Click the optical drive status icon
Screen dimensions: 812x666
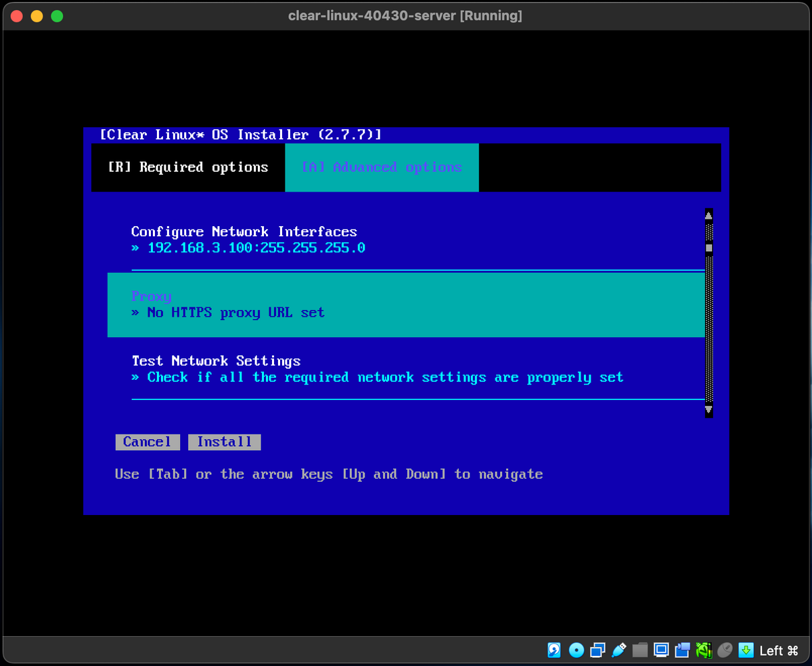[576, 650]
